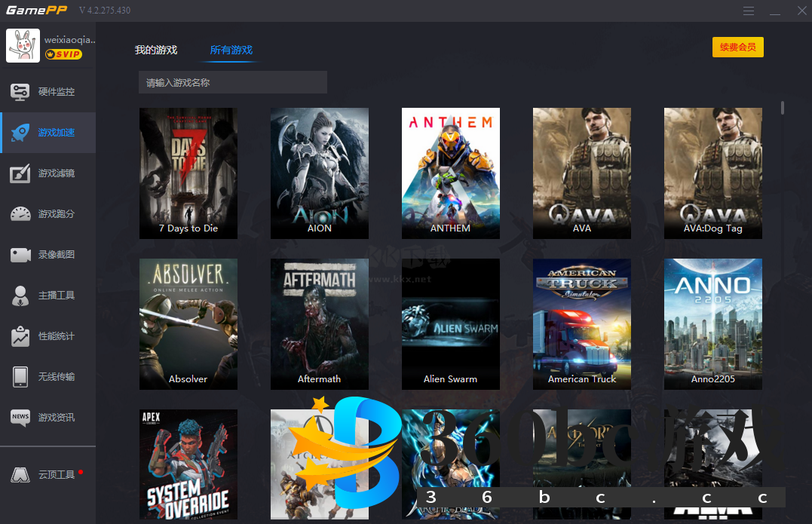Select the rocket game acceleration icon

pos(20,133)
